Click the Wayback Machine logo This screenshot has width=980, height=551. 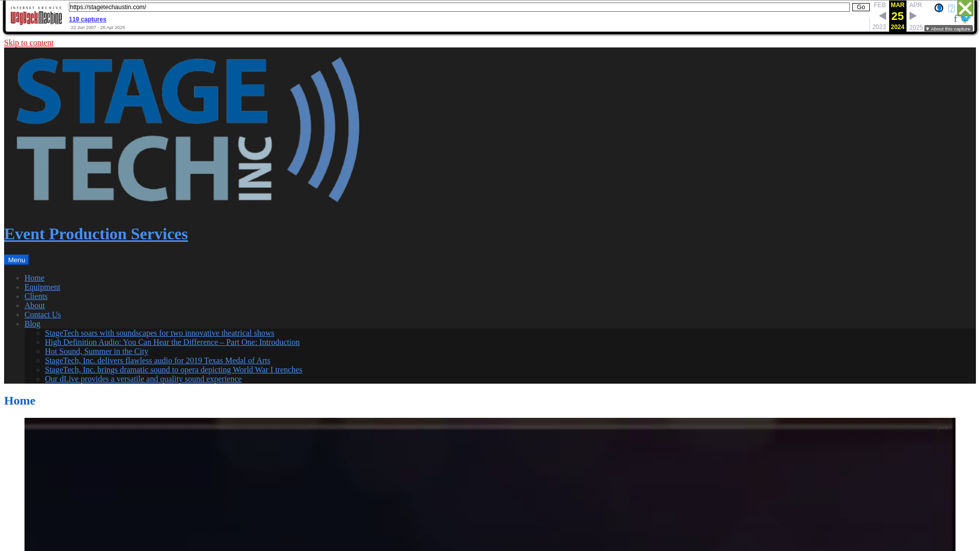pos(36,16)
